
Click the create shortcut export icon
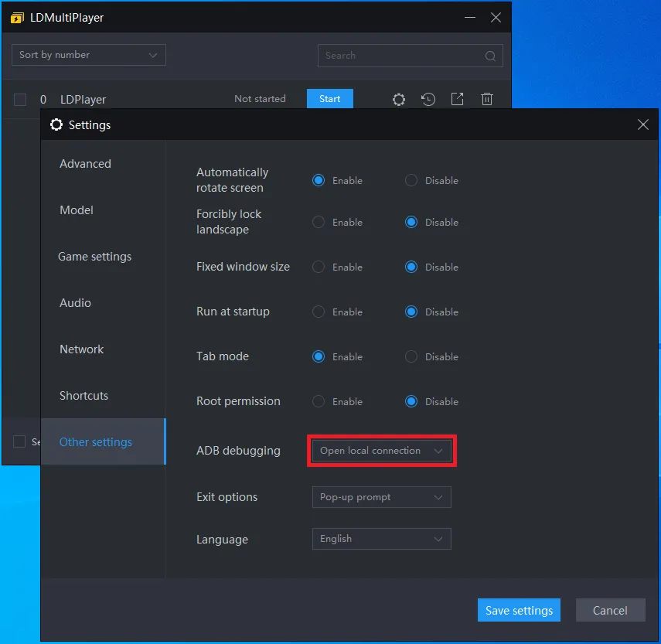[x=458, y=99]
